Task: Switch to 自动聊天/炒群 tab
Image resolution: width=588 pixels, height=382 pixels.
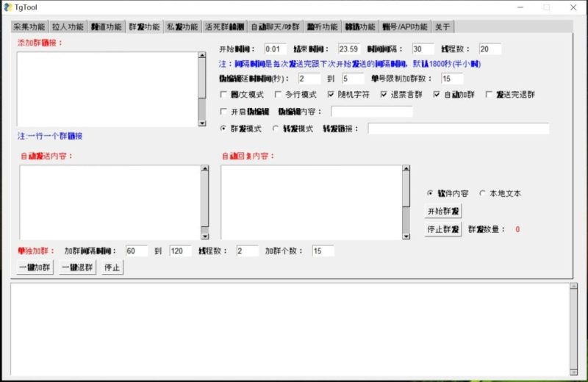Action: click(275, 26)
